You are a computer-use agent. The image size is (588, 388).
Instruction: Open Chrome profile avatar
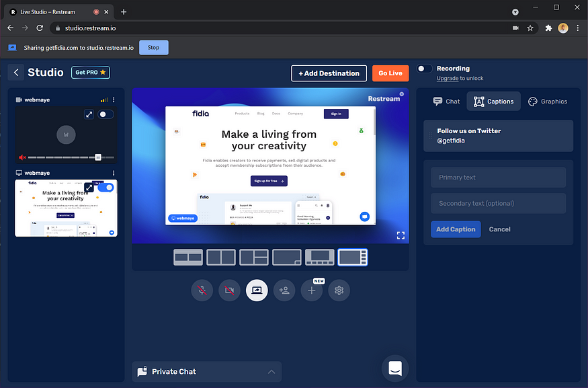pos(563,28)
